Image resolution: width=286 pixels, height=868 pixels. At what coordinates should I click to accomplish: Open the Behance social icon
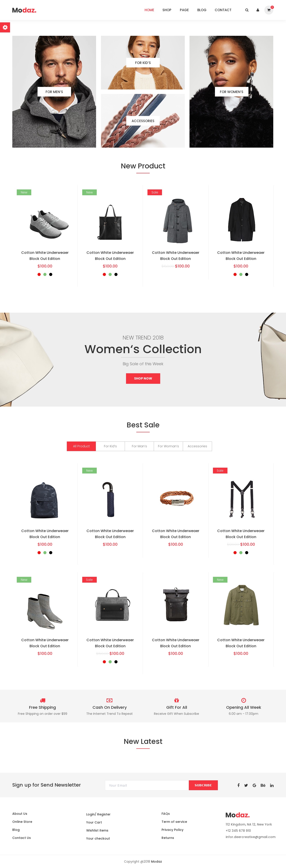[x=263, y=785]
